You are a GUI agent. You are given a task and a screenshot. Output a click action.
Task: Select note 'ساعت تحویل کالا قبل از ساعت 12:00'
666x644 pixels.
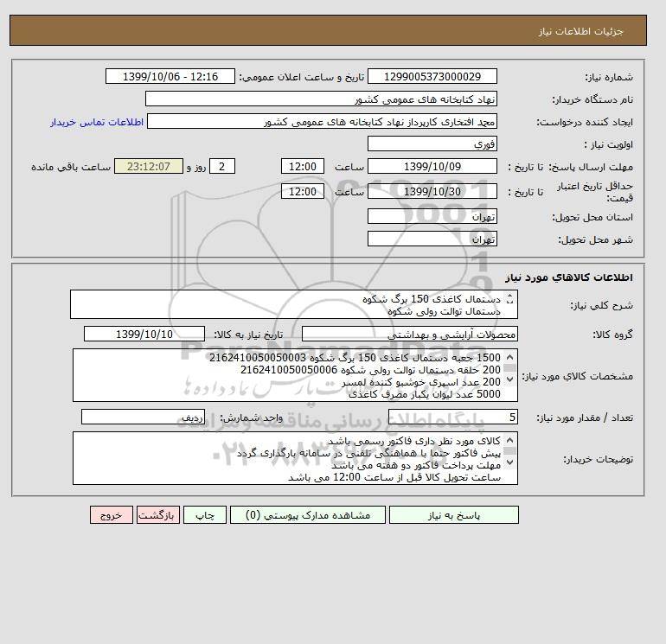click(394, 477)
